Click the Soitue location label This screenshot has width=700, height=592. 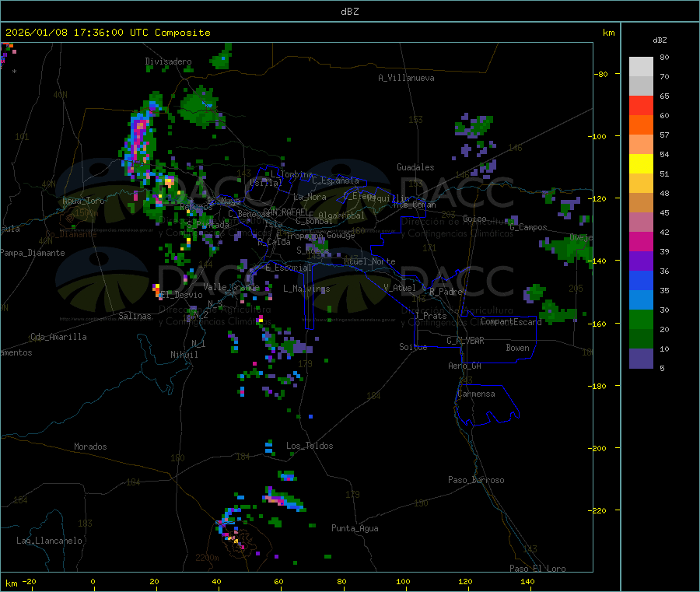[413, 347]
